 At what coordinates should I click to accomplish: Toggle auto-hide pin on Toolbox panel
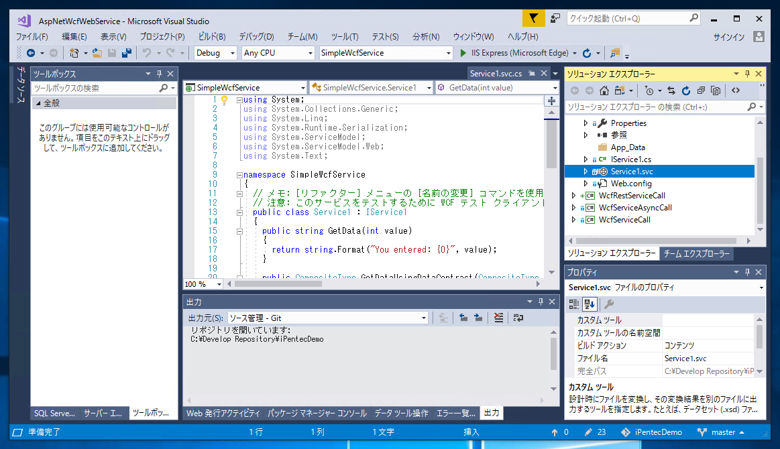coord(159,74)
